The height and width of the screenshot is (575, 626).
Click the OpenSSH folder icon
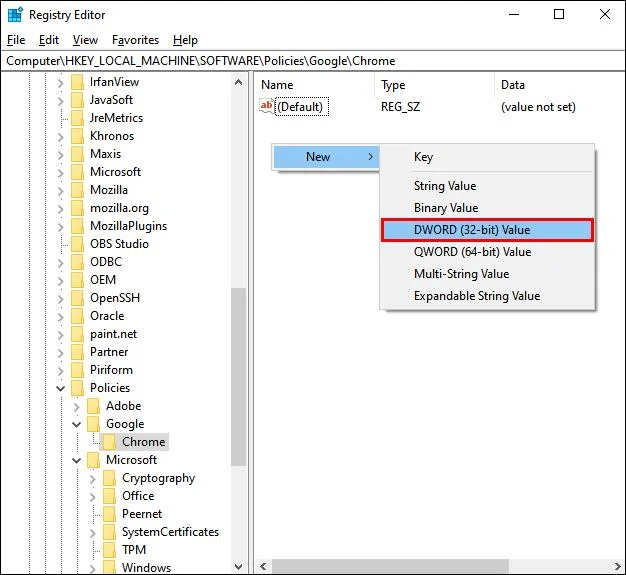[x=77, y=298]
